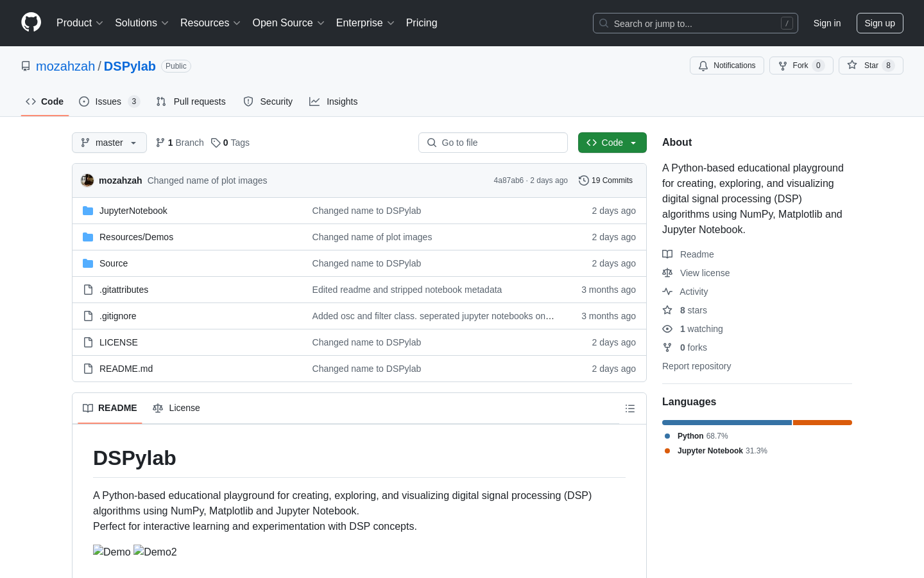Click the Jupyter Notebook language bar segment
This screenshot has width=924, height=578.
(x=823, y=423)
